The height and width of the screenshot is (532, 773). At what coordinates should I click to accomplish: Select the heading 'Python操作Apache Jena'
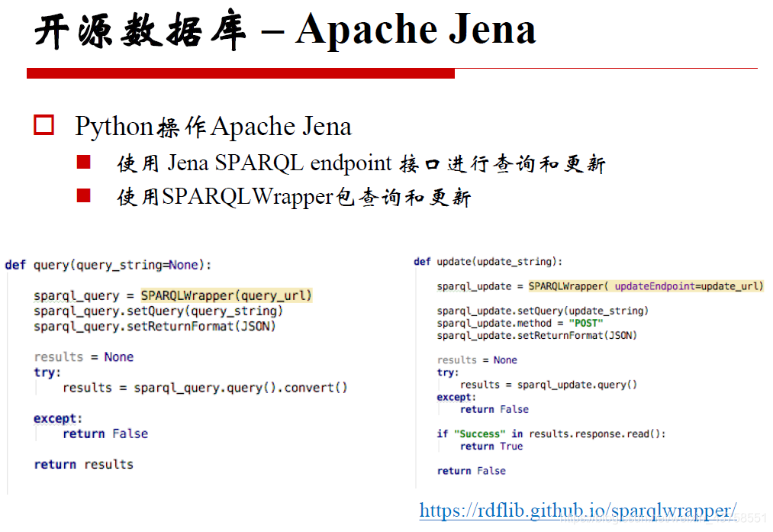tap(213, 127)
